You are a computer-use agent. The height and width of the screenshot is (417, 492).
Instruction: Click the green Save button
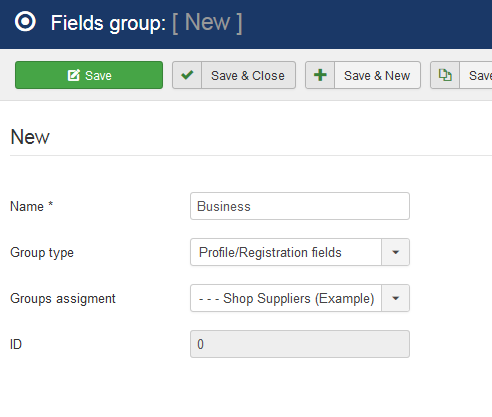coord(89,75)
